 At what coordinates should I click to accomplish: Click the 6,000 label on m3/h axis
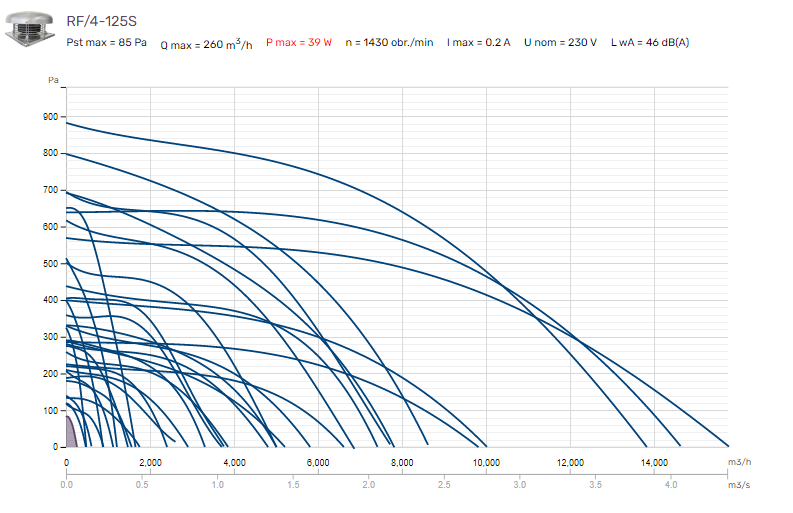tap(318, 462)
